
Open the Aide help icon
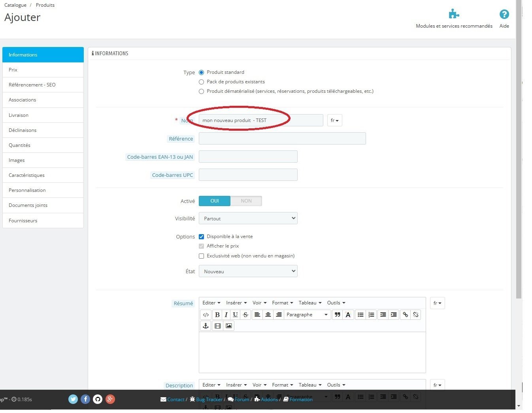click(x=504, y=14)
